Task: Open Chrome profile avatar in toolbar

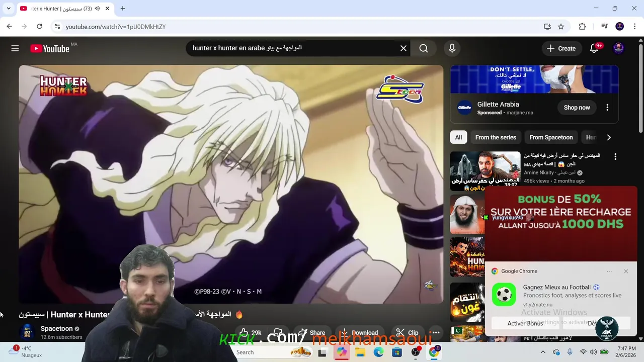Action: [x=620, y=27]
